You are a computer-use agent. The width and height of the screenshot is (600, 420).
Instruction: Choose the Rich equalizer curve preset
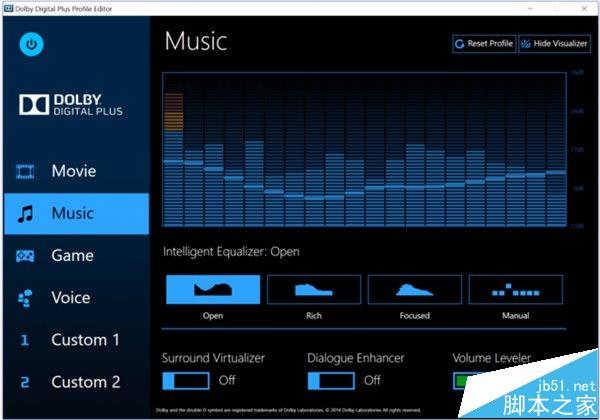click(x=314, y=290)
